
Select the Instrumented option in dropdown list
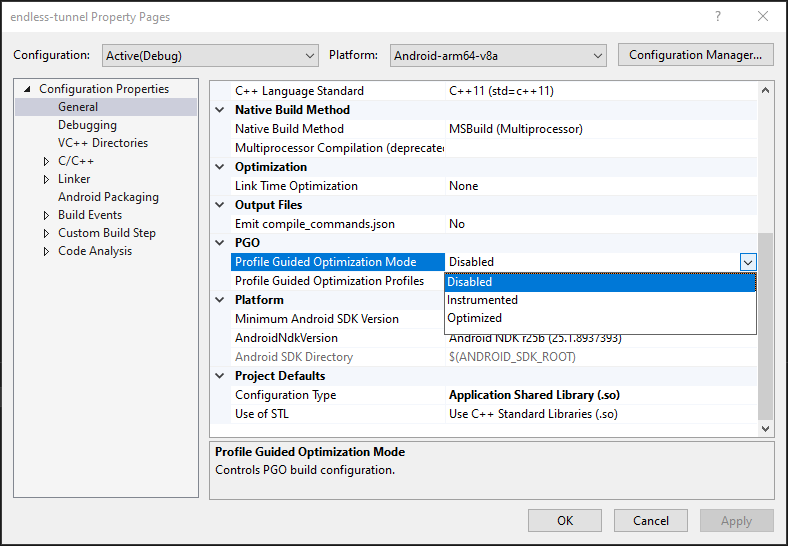pos(482,300)
